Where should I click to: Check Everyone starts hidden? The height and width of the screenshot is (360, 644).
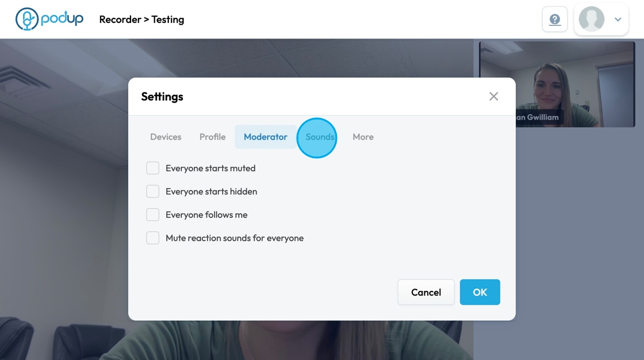click(x=153, y=192)
